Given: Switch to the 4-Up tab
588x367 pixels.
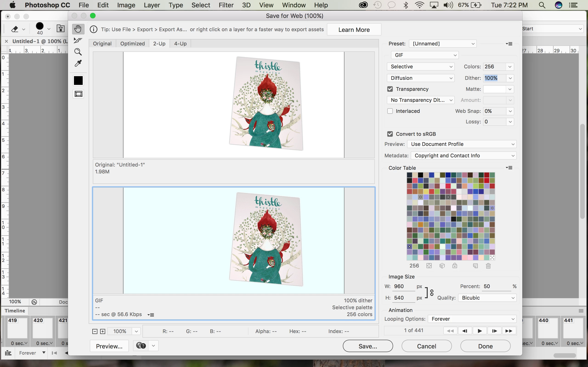Looking at the screenshot, I should 180,44.
